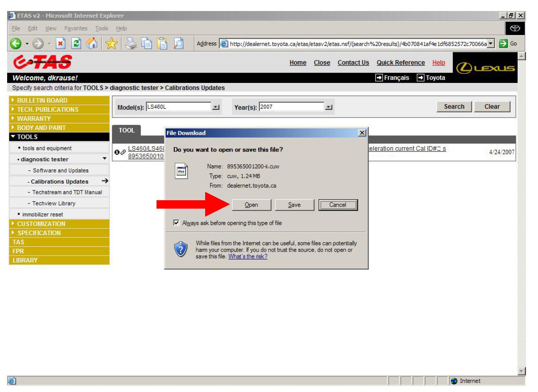
Task: Click the paperclip attachment icon in results
Action: [x=123, y=152]
